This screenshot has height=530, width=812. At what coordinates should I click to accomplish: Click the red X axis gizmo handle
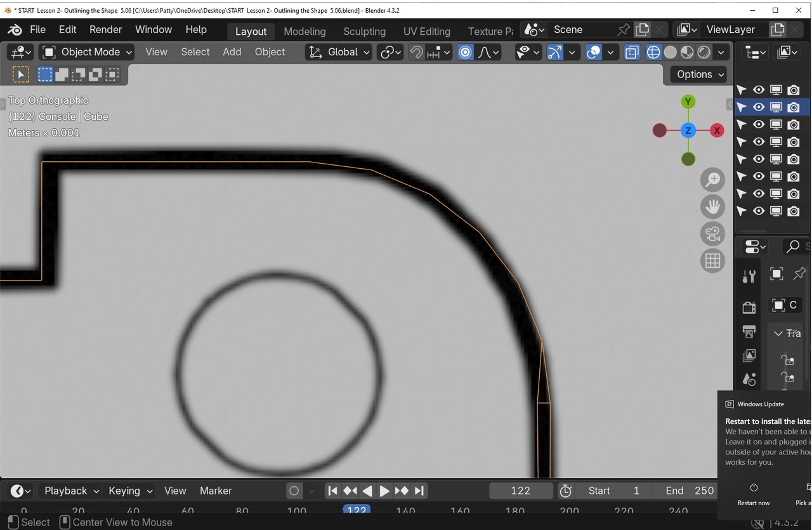[x=717, y=131]
